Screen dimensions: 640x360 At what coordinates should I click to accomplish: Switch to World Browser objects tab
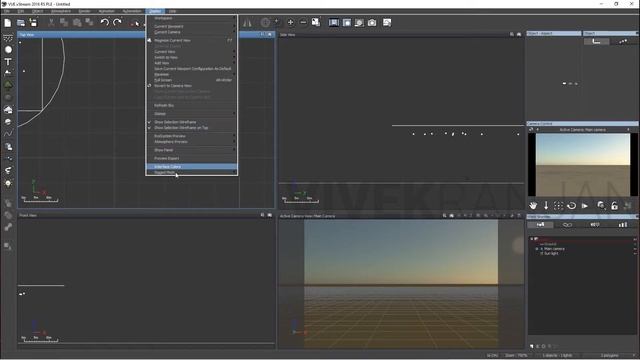(540, 224)
